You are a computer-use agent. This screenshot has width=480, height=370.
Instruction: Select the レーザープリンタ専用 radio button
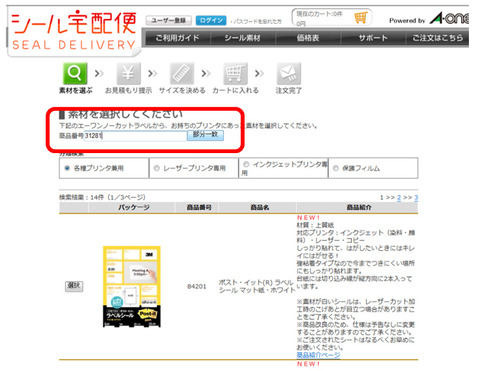[x=157, y=168]
